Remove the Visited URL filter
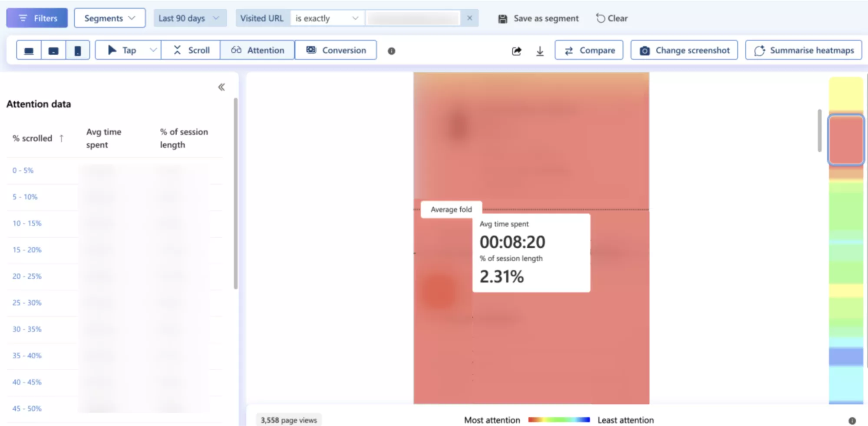 click(469, 18)
